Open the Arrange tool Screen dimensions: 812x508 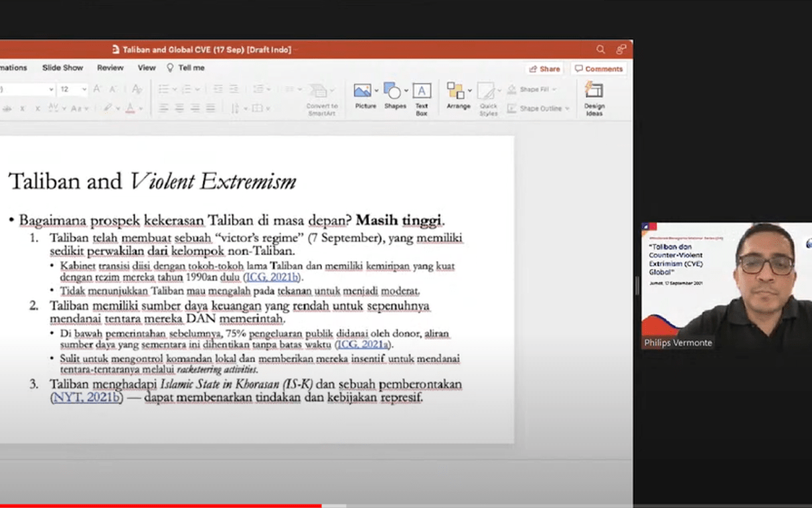pyautogui.click(x=456, y=91)
